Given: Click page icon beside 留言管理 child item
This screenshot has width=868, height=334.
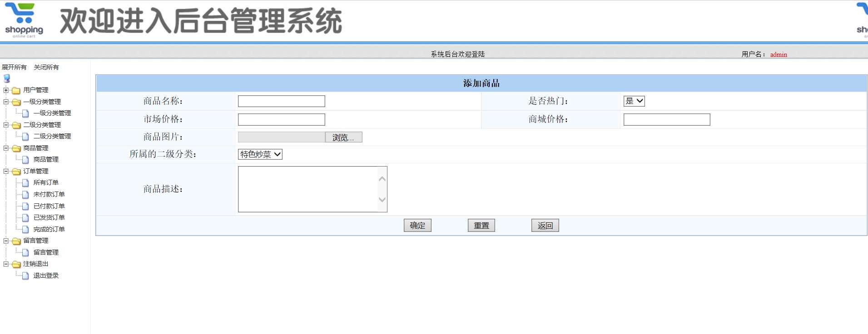Looking at the screenshot, I should click(25, 253).
